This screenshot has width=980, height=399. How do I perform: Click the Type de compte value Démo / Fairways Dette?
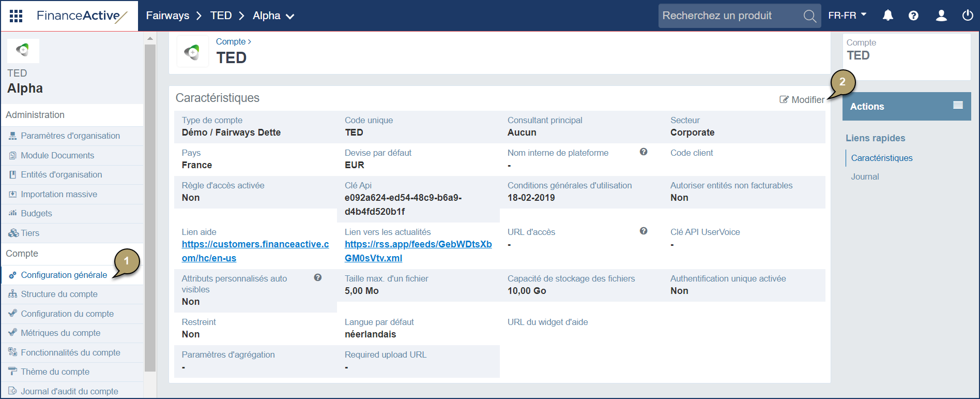[231, 132]
